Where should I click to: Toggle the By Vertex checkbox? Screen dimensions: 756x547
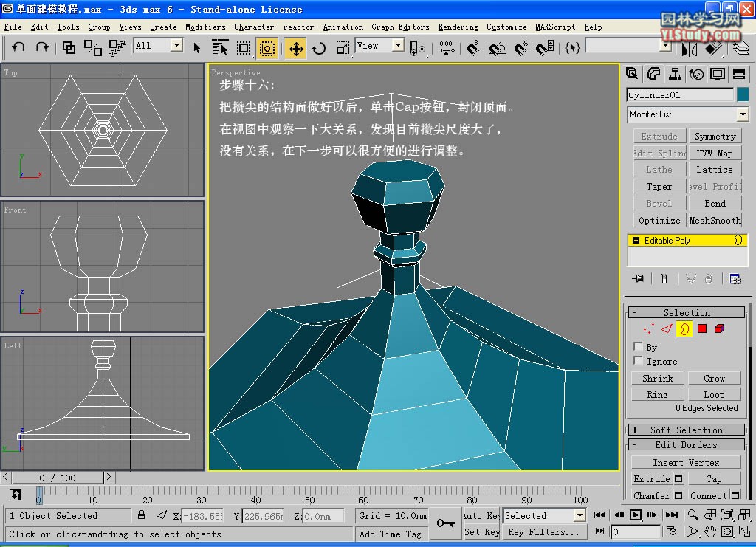(x=639, y=346)
